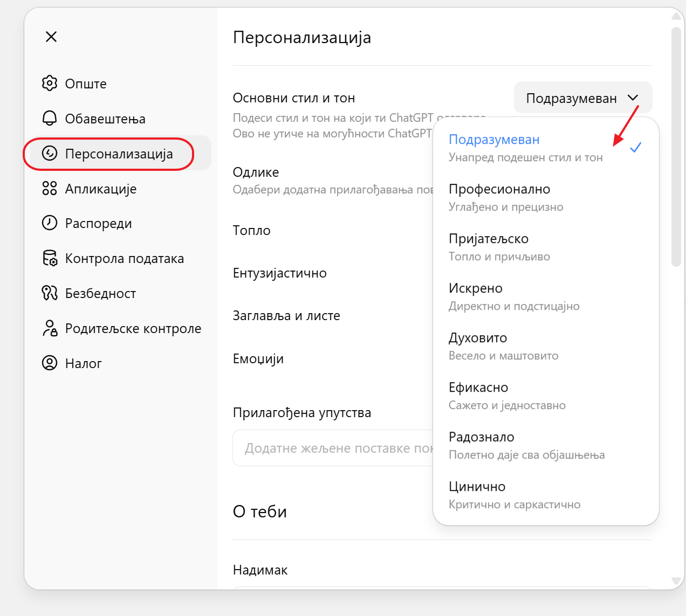Click the checked Подразумеван option checkmark
Viewport: 686px width, 616px height.
coord(635,148)
